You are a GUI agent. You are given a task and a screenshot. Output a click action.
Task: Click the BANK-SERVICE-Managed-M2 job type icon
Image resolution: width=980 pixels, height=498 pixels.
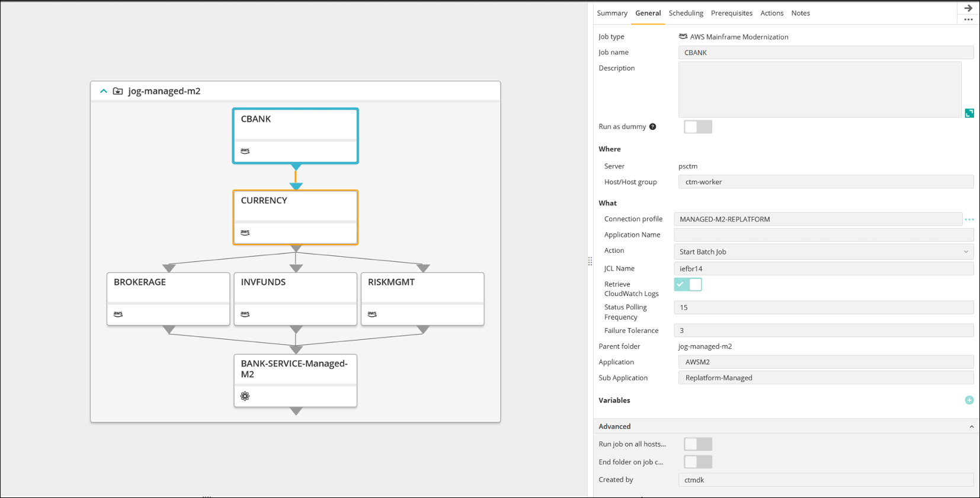(x=245, y=396)
